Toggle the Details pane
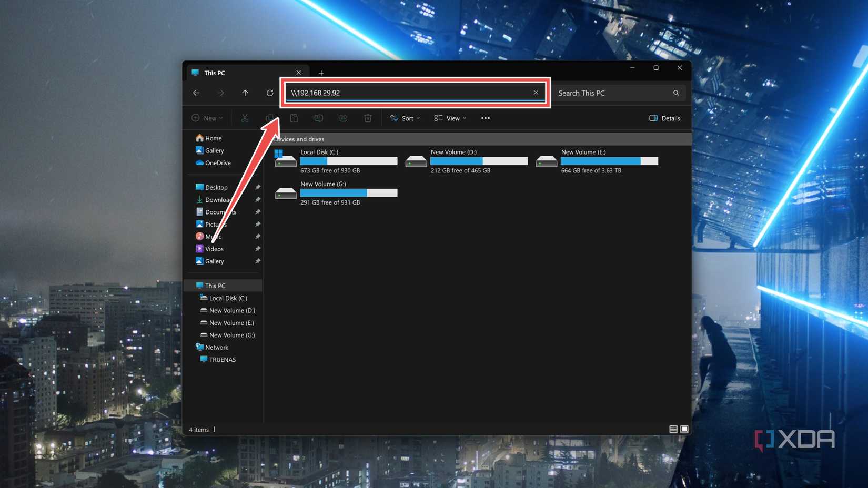 (x=664, y=118)
